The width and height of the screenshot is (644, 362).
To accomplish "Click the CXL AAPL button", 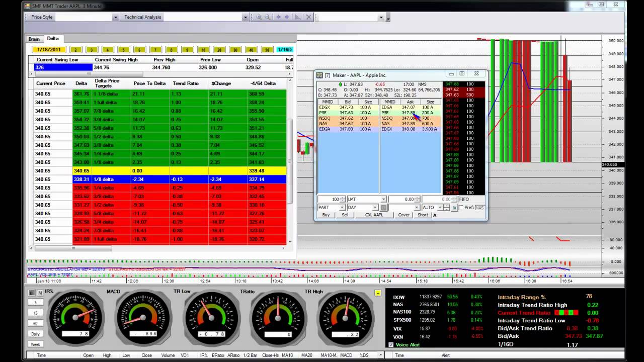I will tap(374, 215).
